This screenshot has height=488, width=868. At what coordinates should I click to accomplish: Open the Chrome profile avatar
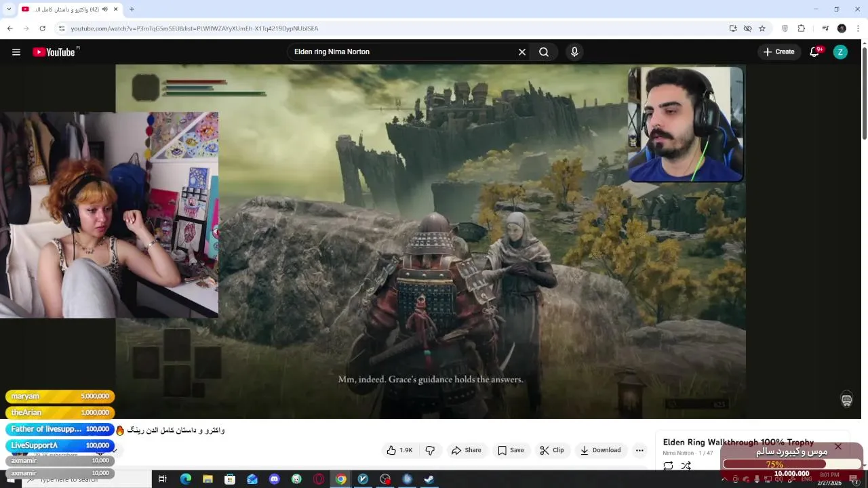(x=842, y=28)
